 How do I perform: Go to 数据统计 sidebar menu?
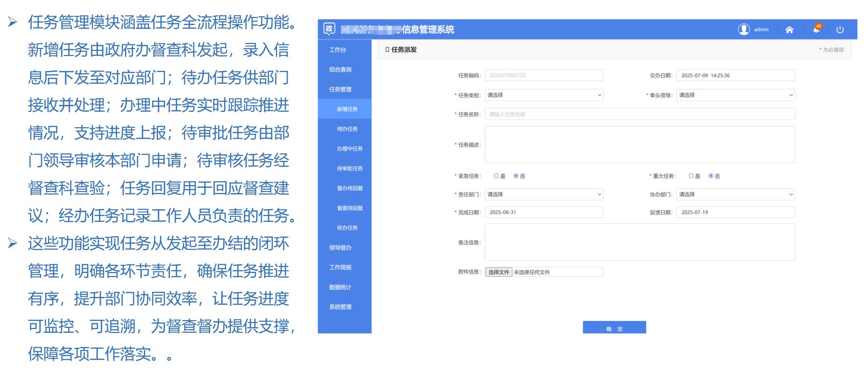click(340, 288)
